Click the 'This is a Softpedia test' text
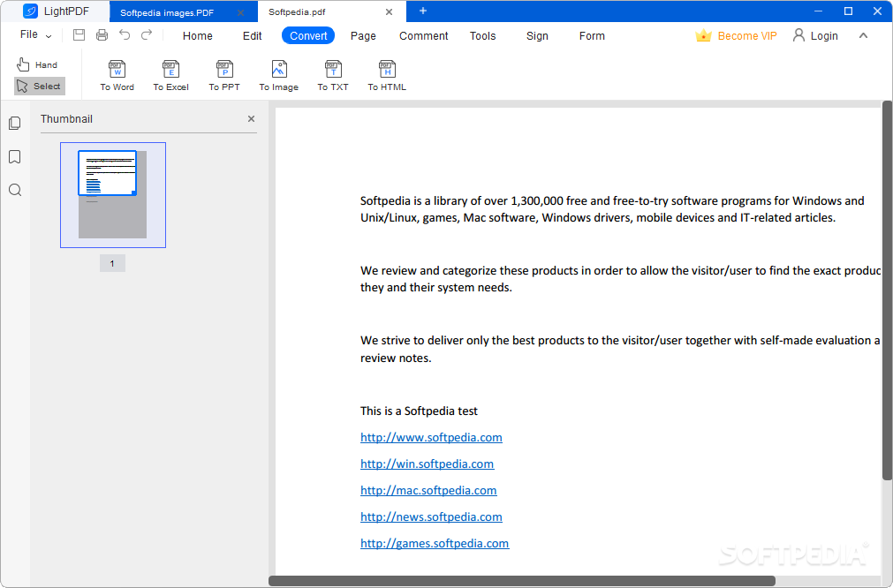 [x=419, y=411]
